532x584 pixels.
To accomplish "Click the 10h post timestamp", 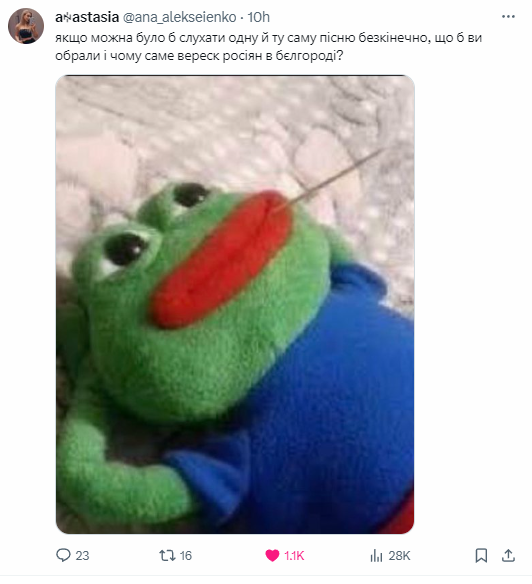I will pyautogui.click(x=259, y=17).
